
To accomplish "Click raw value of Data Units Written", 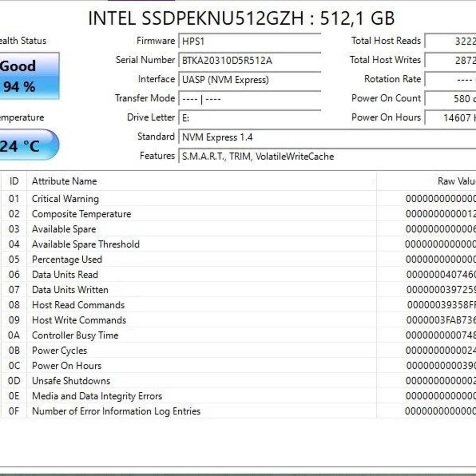I will (441, 290).
